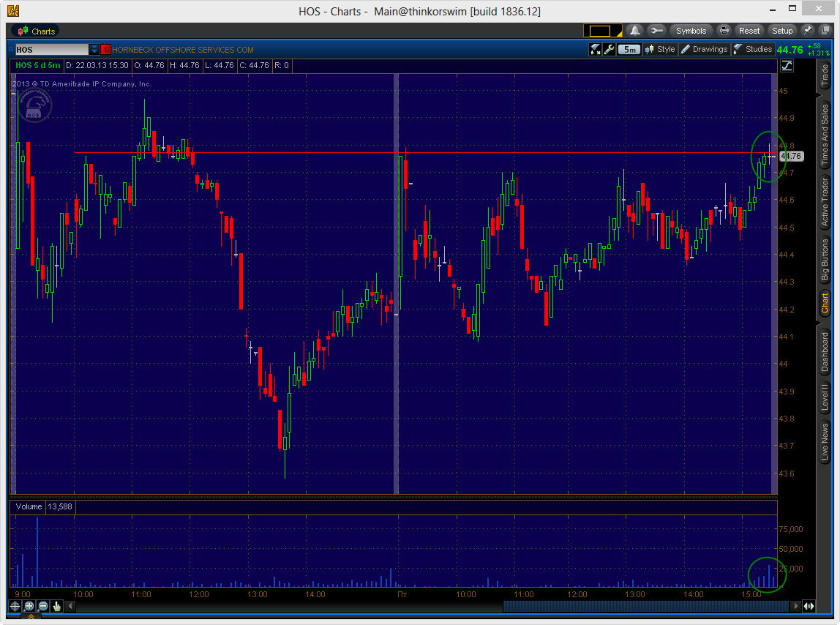Click the zoom out magnifier icon
The image size is (840, 625).
coord(43,606)
